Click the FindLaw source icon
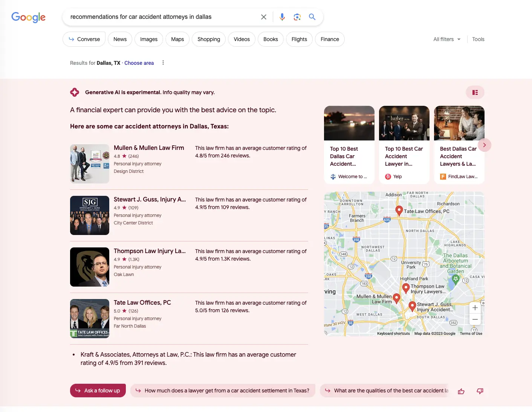 point(443,177)
